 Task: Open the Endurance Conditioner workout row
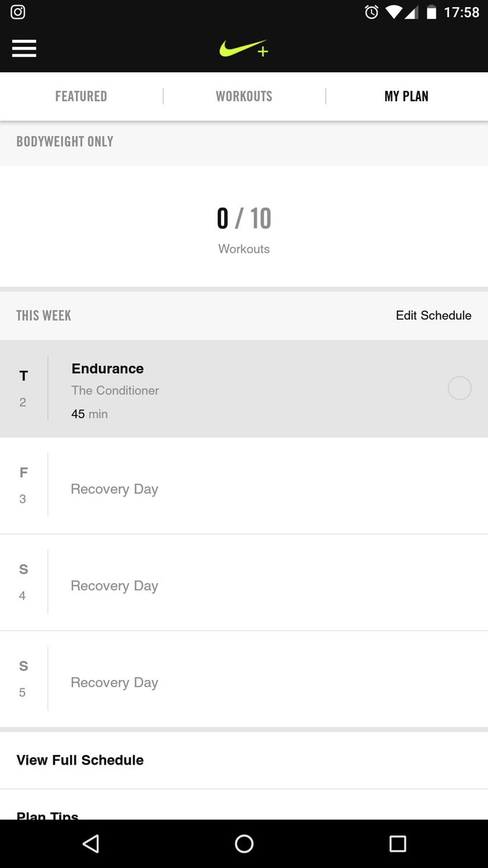pos(244,389)
